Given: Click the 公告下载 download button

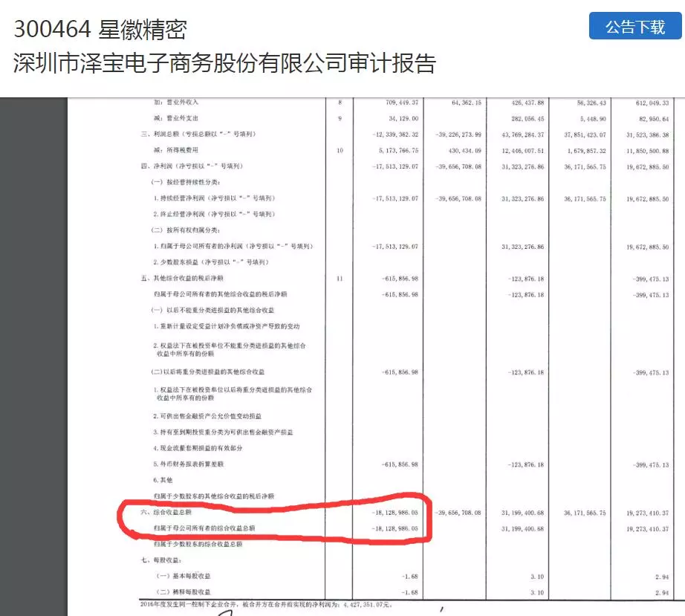Looking at the screenshot, I should click(x=635, y=26).
